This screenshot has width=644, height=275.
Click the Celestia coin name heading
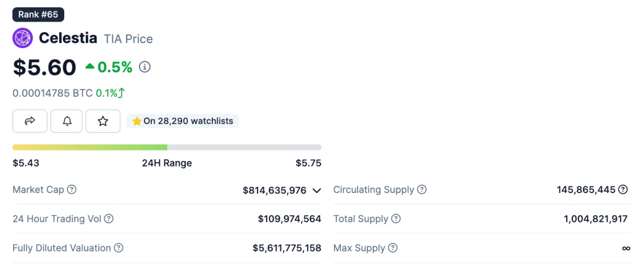click(68, 38)
